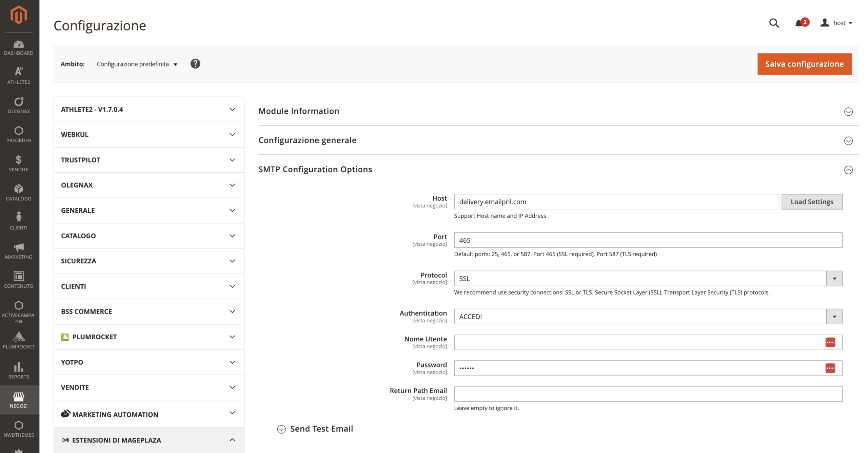Click the search magnifier icon

774,23
